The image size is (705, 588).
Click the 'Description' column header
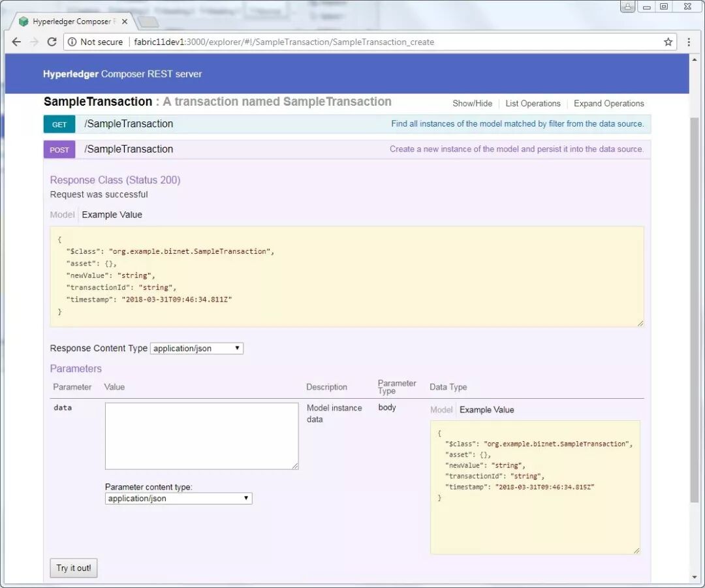(x=326, y=387)
